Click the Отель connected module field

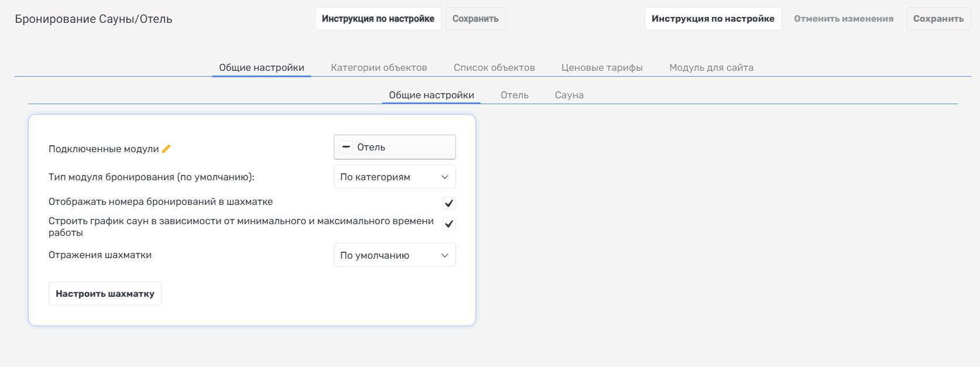coord(395,147)
